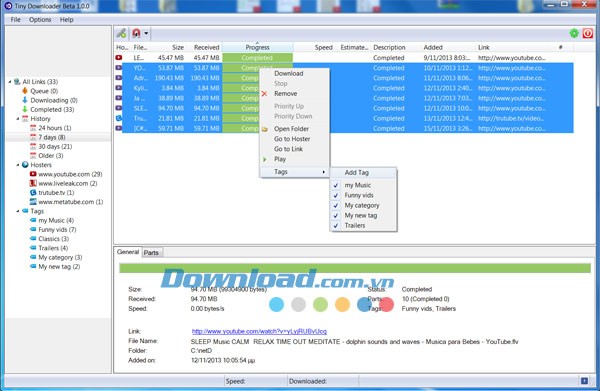This screenshot has width=600, height=391.
Task: Switch to the General tab
Action: (128, 252)
